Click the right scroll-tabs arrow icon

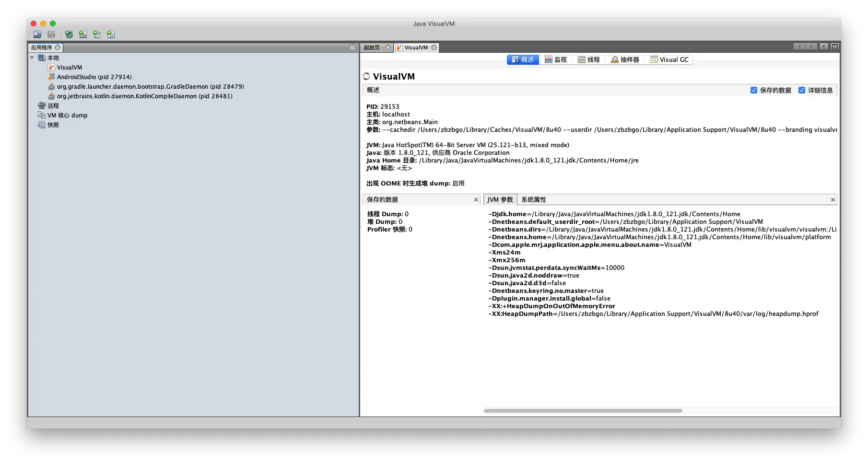[811, 46]
